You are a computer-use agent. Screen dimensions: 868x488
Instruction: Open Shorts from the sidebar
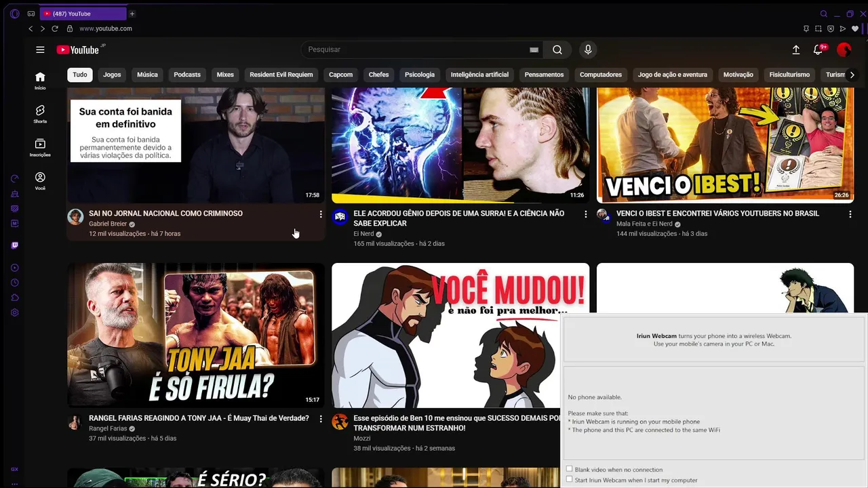click(40, 114)
